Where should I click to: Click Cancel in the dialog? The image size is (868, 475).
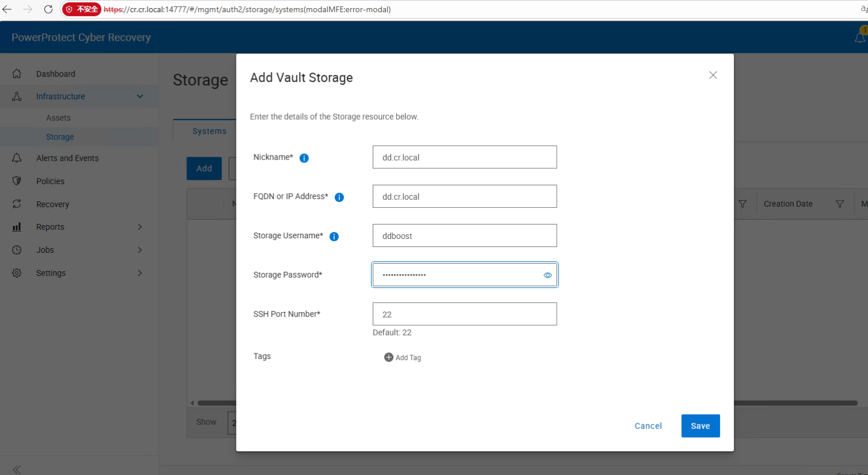[648, 426]
